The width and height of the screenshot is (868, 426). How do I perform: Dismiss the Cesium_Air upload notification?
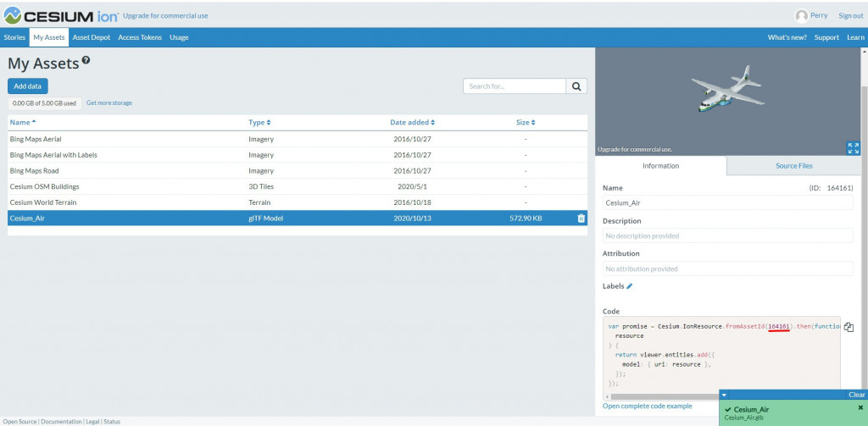860,407
